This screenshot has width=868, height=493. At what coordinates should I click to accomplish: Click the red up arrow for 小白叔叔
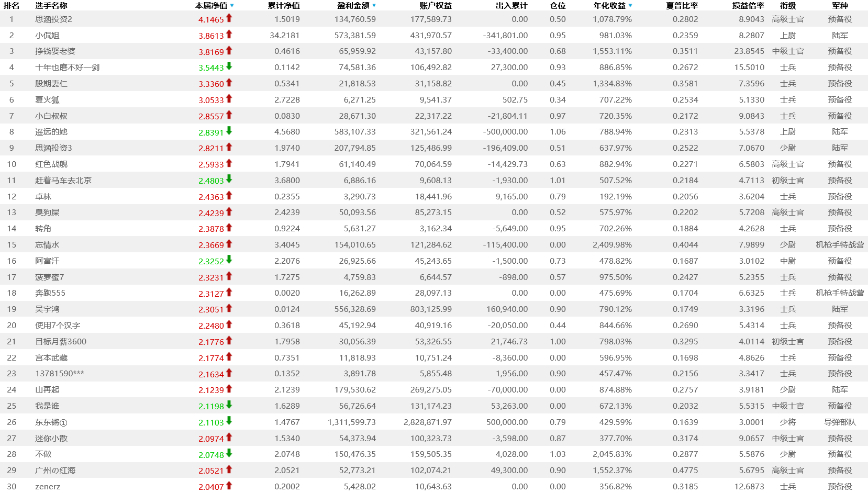(x=229, y=115)
